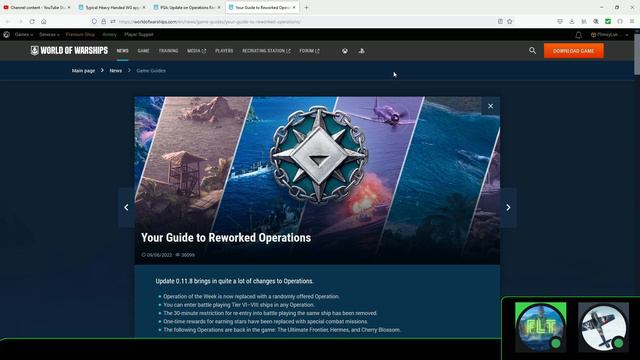Open the PLAYERS navigation item
This screenshot has height=360, width=640.
coord(224,51)
